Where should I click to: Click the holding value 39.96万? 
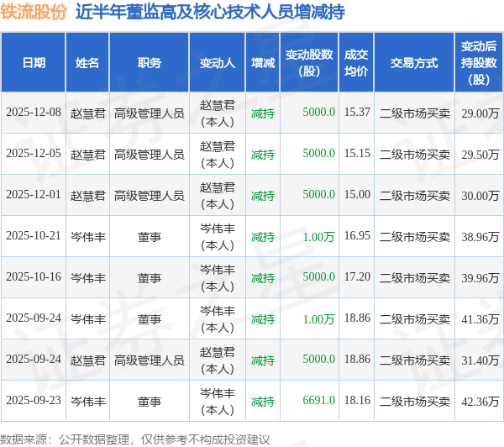pyautogui.click(x=480, y=278)
